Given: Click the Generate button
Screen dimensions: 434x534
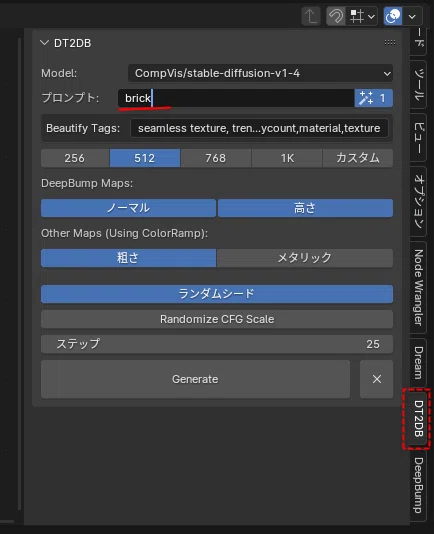Looking at the screenshot, I should (x=196, y=379).
